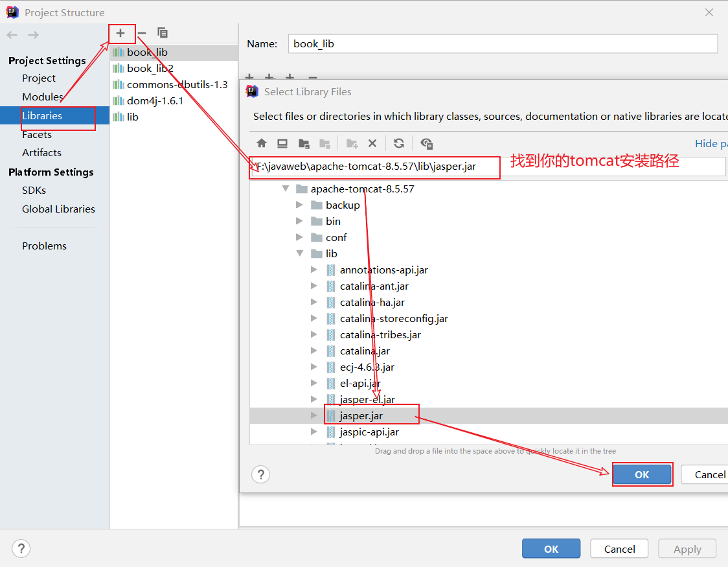
Task: Select the lib library entry
Action: [174, 117]
